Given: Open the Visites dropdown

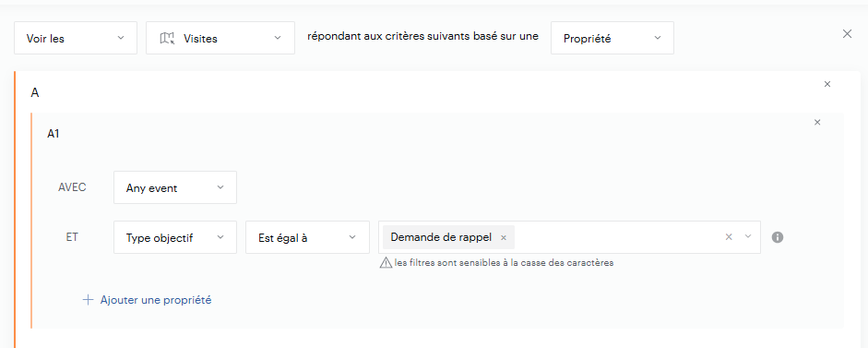Looking at the screenshot, I should [x=220, y=38].
